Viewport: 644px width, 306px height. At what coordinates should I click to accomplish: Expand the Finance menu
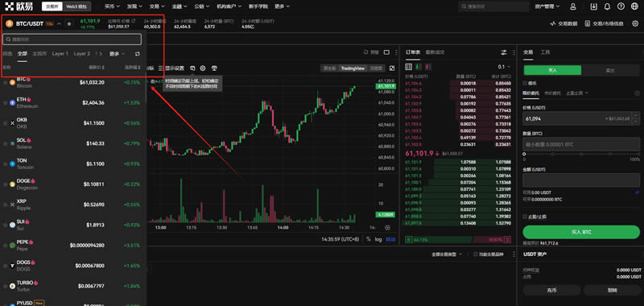(x=179, y=6)
